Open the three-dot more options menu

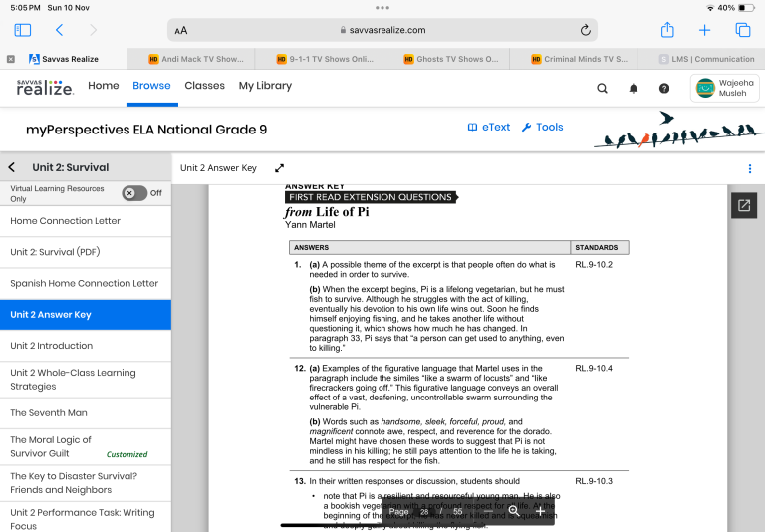click(750, 168)
